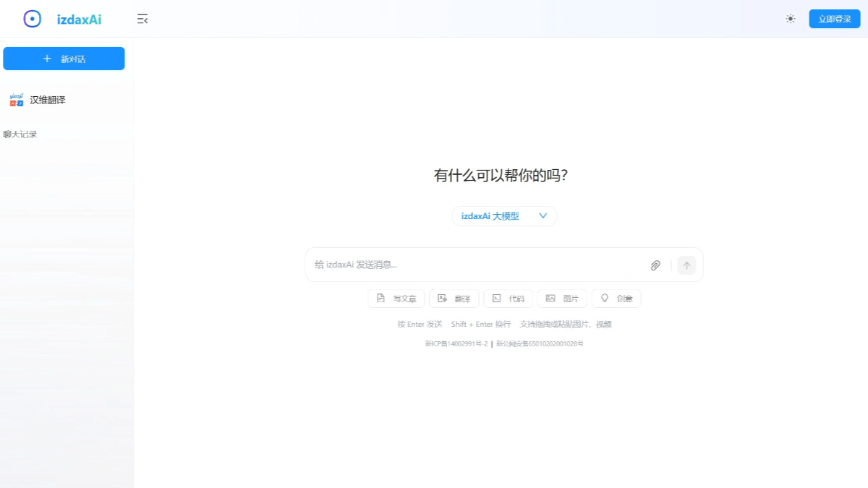Select the 翻译 translate shortcut
The image size is (868, 488).
point(454,299)
